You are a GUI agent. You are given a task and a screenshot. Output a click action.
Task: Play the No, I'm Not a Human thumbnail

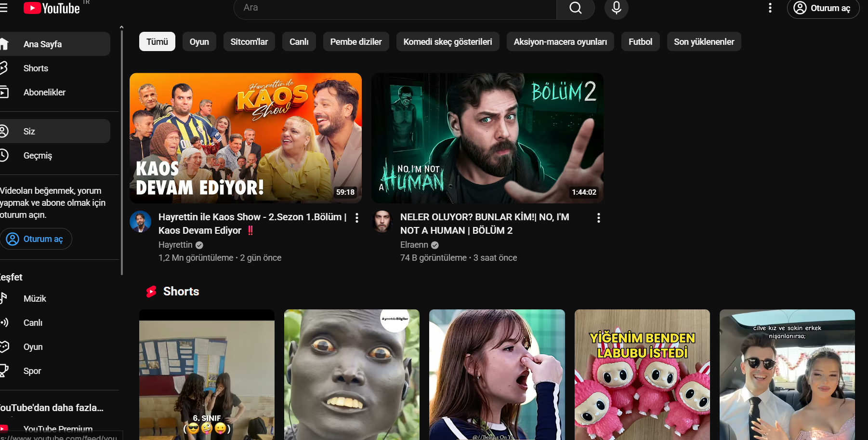[487, 138]
